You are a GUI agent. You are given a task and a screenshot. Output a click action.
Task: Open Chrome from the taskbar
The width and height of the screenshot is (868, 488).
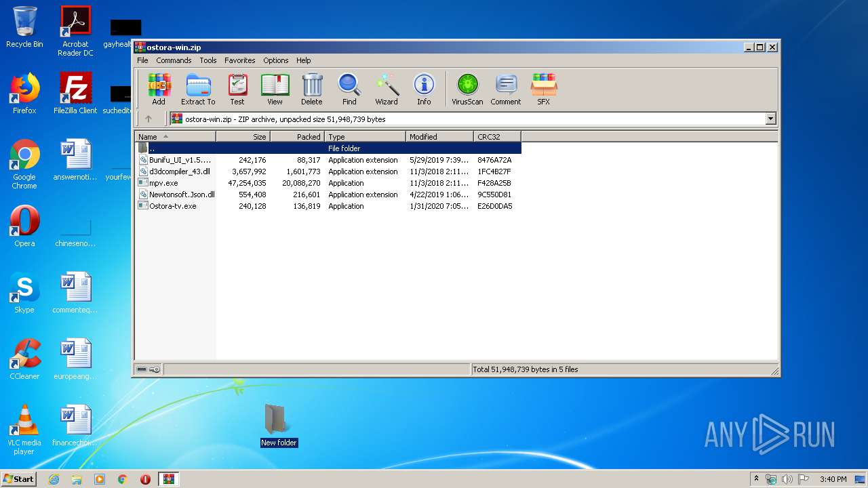coord(123,479)
